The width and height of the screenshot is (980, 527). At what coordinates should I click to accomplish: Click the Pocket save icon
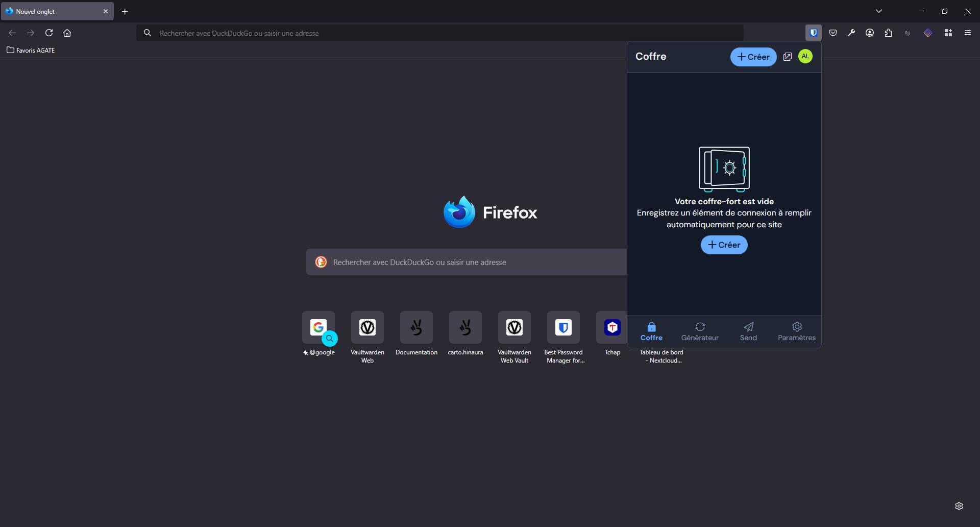(834, 33)
